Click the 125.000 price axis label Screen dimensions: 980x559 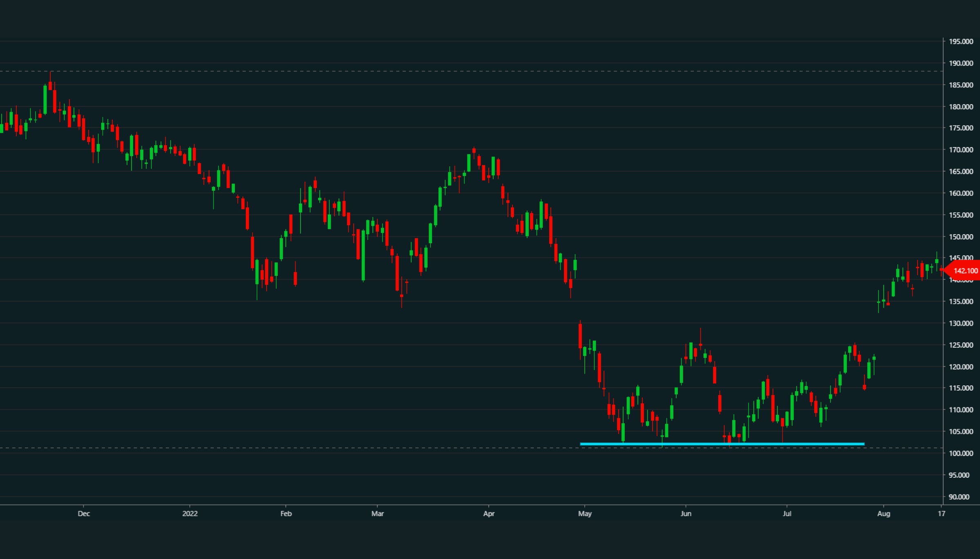tap(961, 345)
